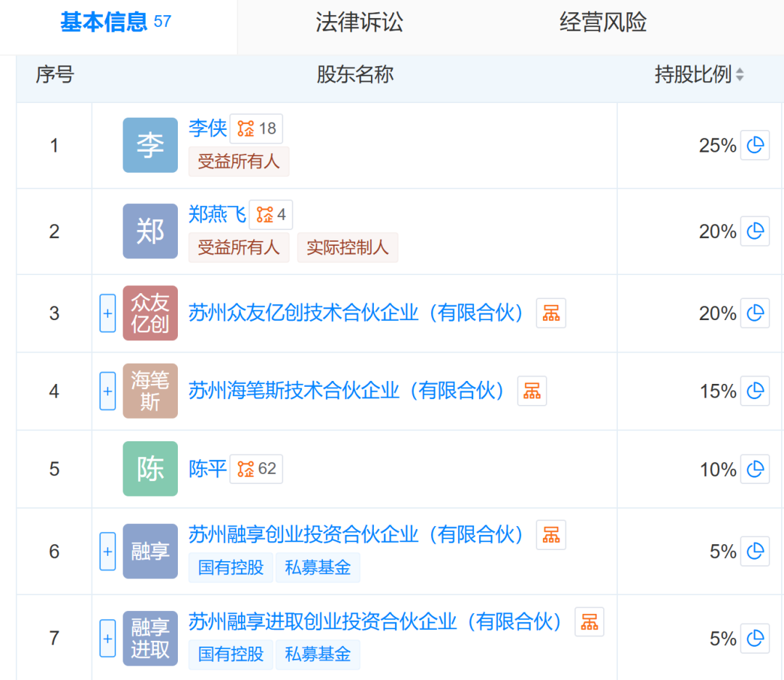Click the 15% shareholding value

click(717, 391)
